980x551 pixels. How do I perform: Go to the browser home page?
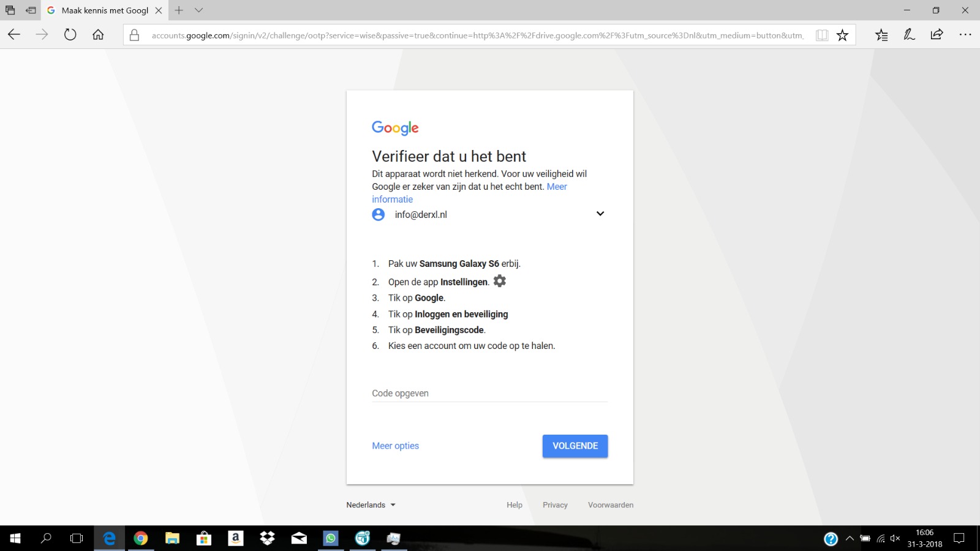98,35
